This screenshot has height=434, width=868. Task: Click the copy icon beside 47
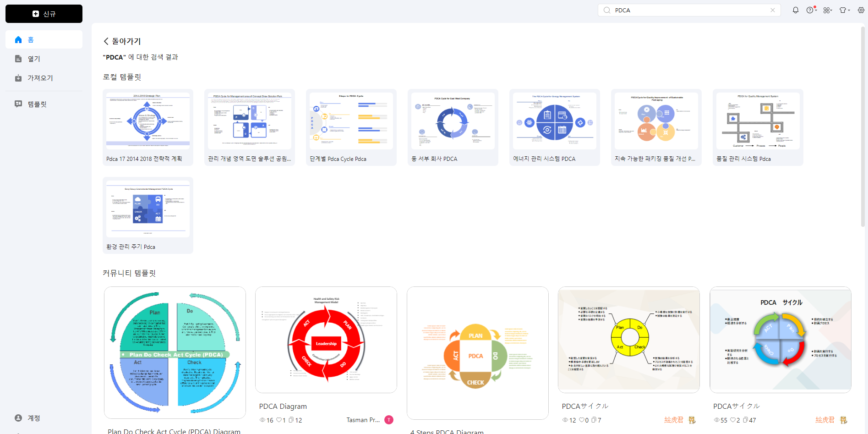point(746,420)
